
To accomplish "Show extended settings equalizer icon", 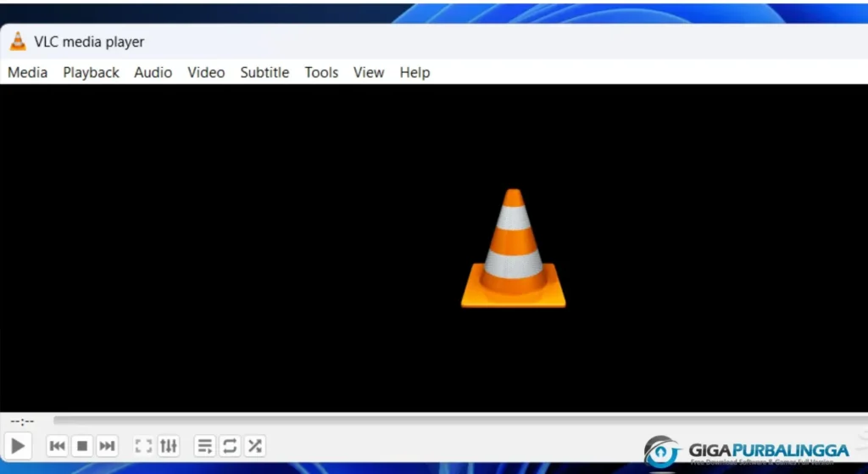I will (169, 446).
